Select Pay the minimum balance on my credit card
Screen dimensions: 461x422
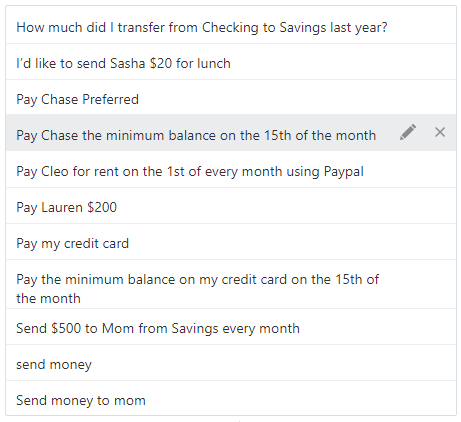click(x=231, y=284)
